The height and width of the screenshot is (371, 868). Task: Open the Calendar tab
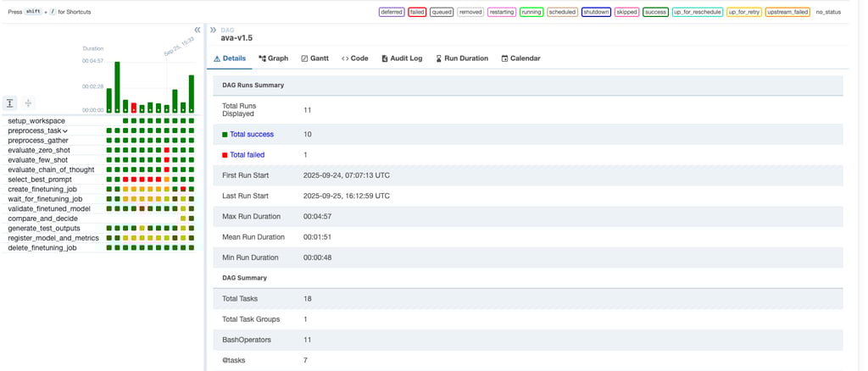[521, 58]
